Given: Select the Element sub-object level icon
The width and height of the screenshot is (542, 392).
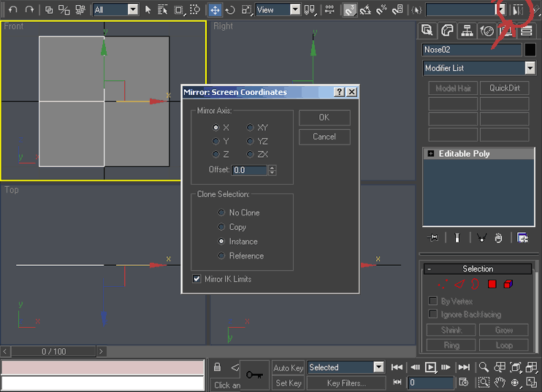Looking at the screenshot, I should click(x=508, y=283).
